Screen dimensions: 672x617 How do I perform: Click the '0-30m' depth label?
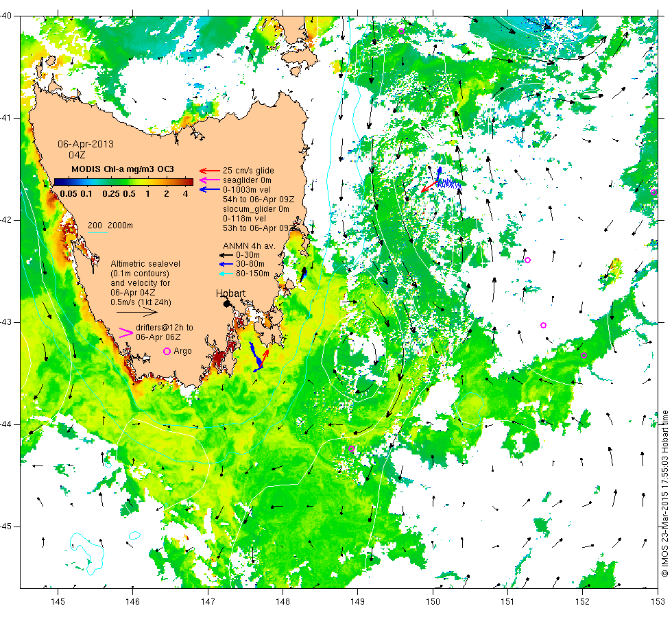tap(248, 255)
